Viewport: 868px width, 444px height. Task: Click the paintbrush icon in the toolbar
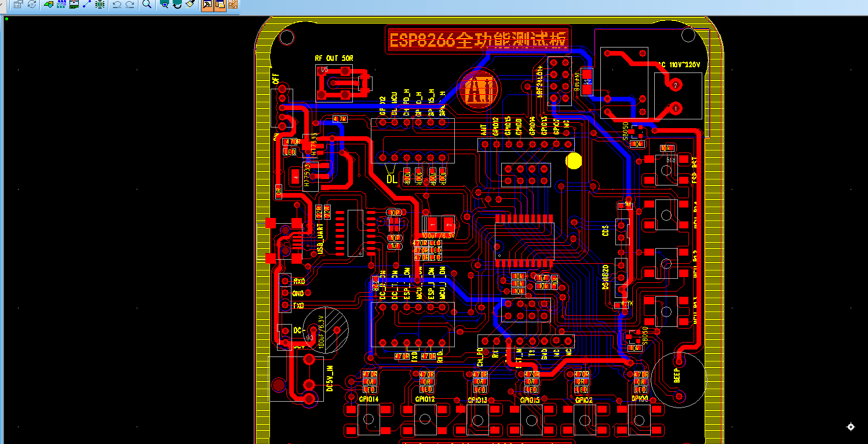190,4
